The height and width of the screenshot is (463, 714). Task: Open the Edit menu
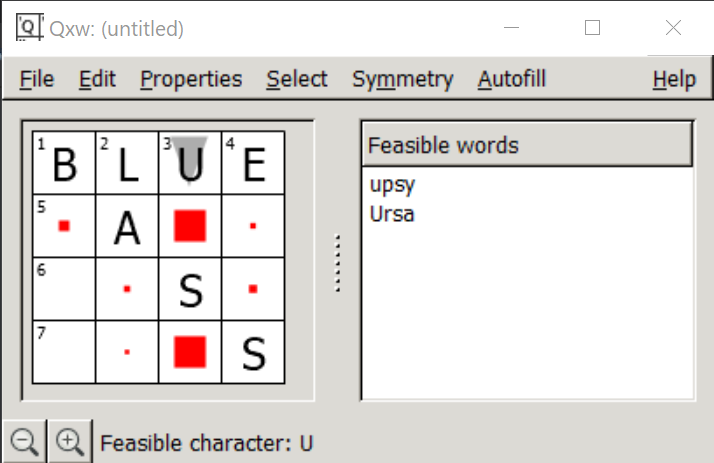97,79
